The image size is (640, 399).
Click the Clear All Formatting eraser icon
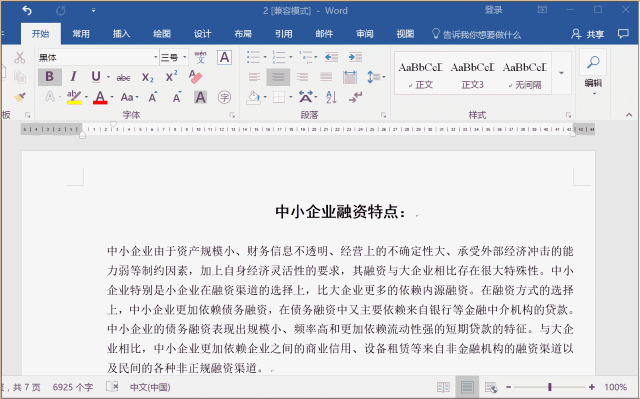(x=196, y=77)
